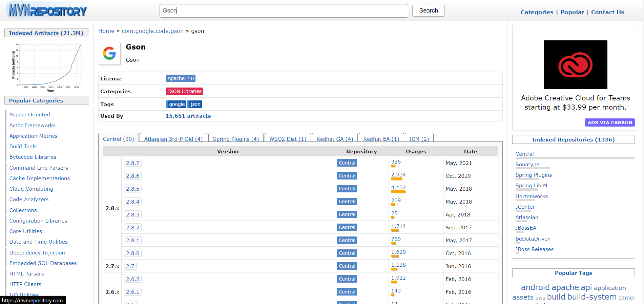Open version 2.8.7
The image size is (644, 304).
(133, 163)
